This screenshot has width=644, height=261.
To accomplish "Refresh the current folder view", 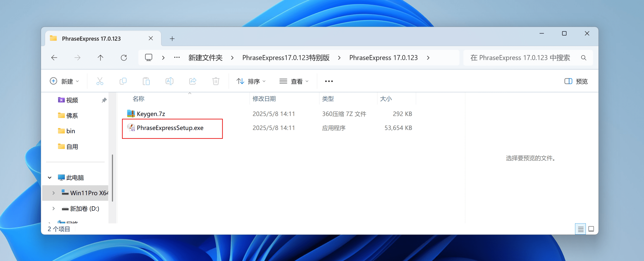I will (124, 58).
